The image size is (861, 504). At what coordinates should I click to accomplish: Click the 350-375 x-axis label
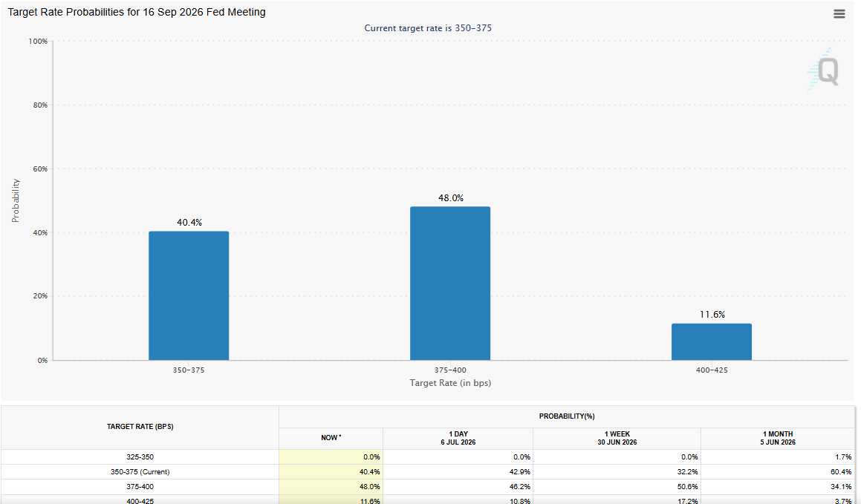click(x=189, y=370)
